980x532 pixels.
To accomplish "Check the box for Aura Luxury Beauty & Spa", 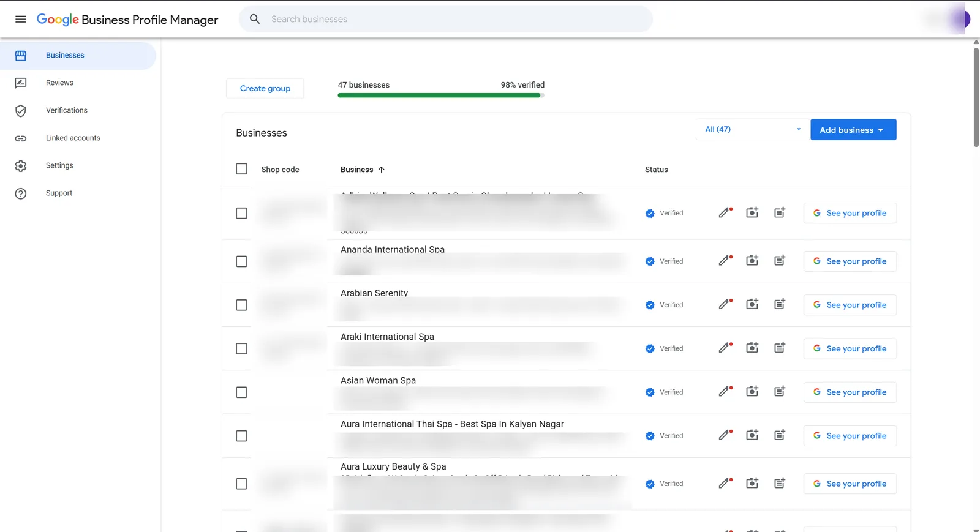I will coord(241,484).
